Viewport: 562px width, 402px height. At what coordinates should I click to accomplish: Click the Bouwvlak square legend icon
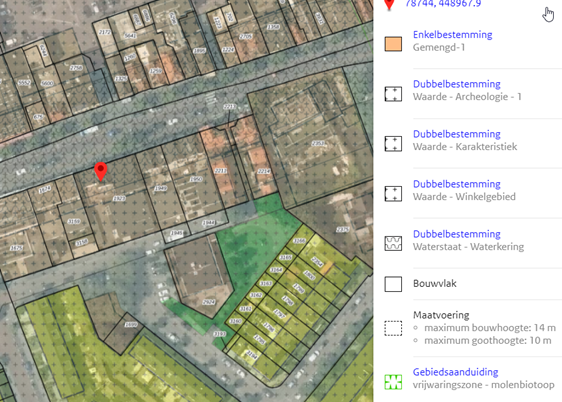click(x=393, y=284)
